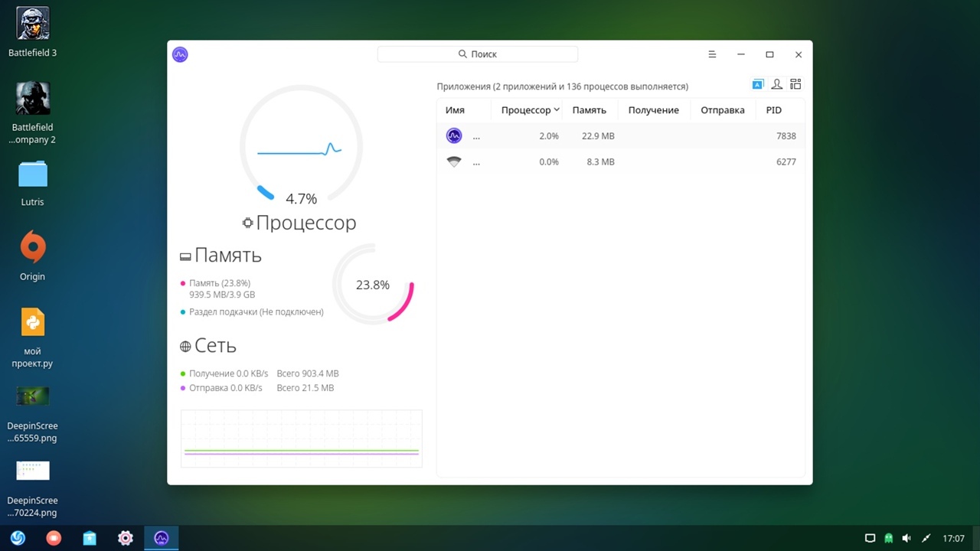Sort processes by Имя column
Viewport: 980px width, 551px height.
(455, 110)
